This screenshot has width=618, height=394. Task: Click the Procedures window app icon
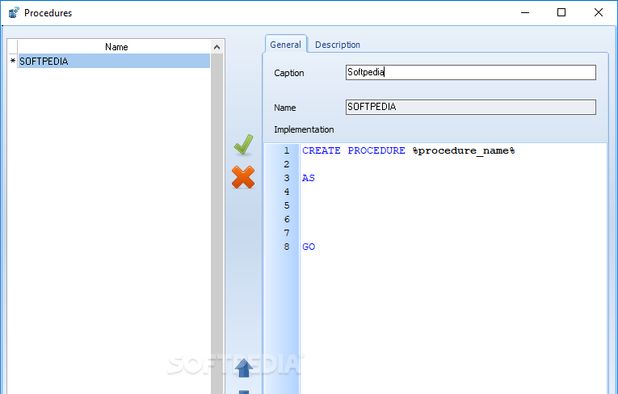click(14, 13)
